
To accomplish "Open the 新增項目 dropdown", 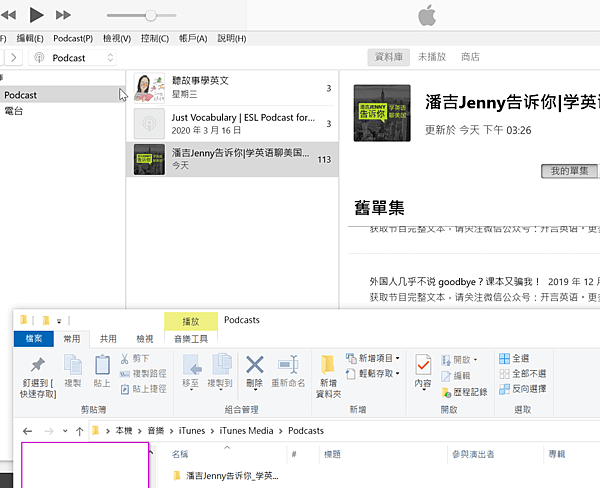I will tap(373, 358).
